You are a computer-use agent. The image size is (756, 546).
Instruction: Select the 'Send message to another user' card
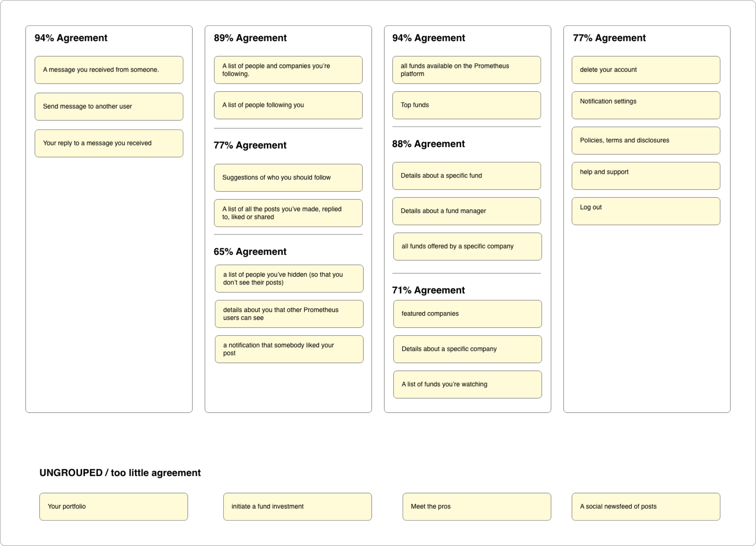[x=109, y=107]
